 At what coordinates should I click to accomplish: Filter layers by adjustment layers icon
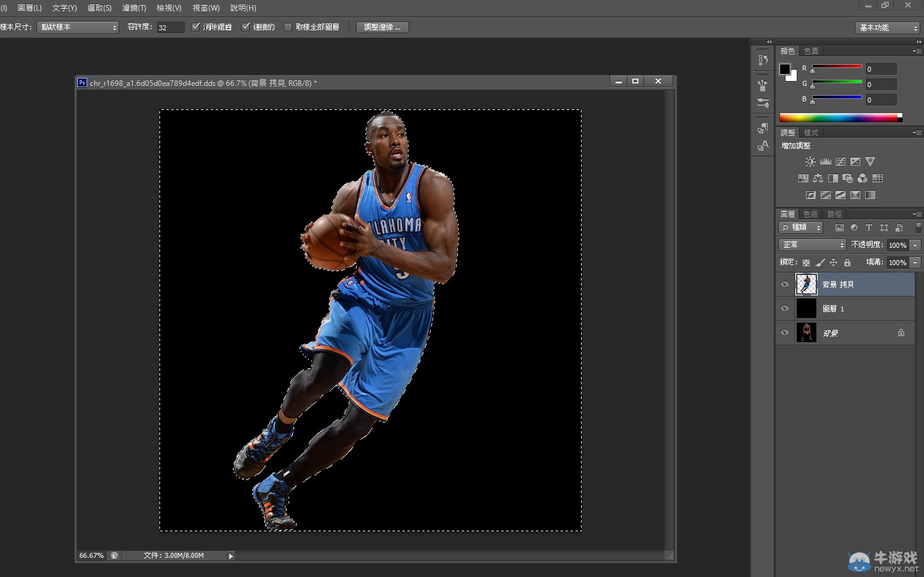[854, 227]
